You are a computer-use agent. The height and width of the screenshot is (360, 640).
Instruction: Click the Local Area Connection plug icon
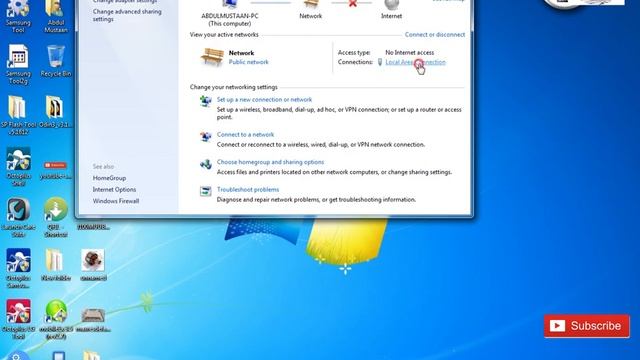pos(380,62)
